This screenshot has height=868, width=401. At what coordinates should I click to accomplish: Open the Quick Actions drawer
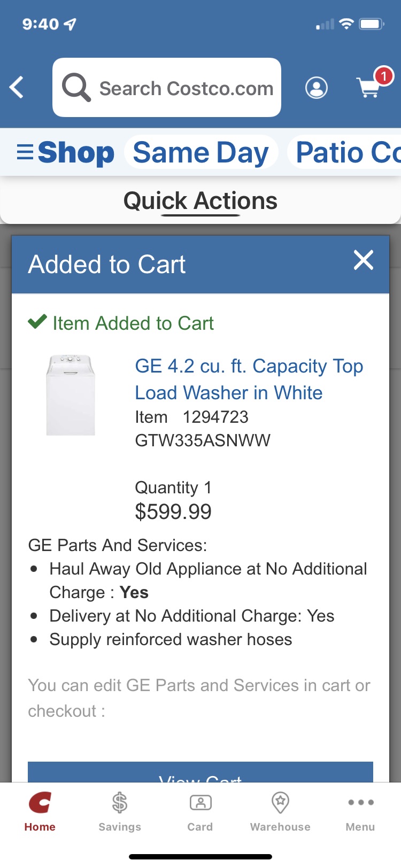pyautogui.click(x=200, y=200)
